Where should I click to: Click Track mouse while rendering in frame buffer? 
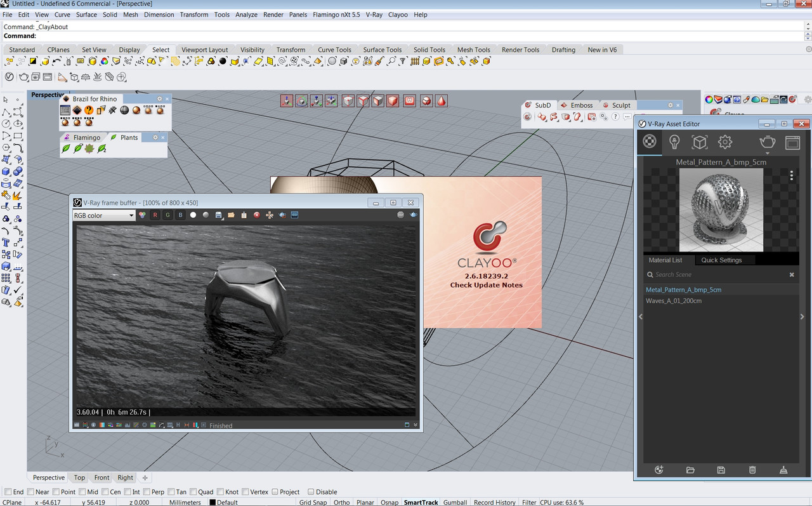click(x=270, y=215)
